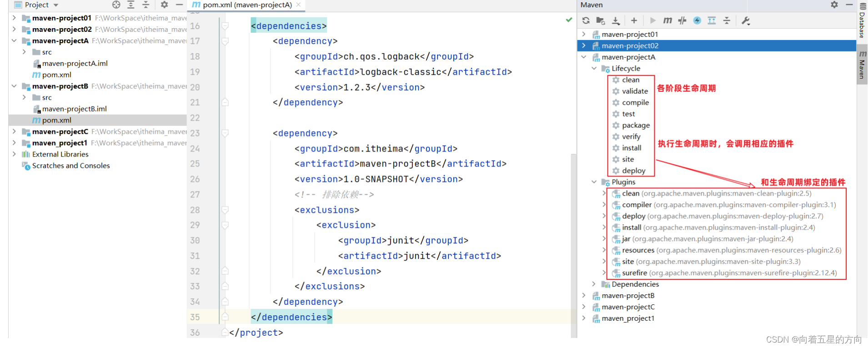The image size is (868, 348).
Task: Click the Maven side tool tab
Action: coord(862,65)
